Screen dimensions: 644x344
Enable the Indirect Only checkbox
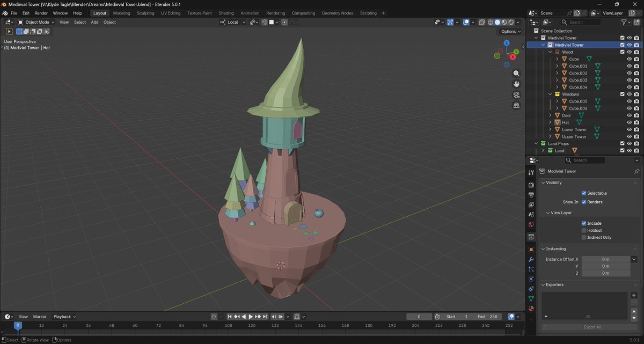tap(584, 237)
